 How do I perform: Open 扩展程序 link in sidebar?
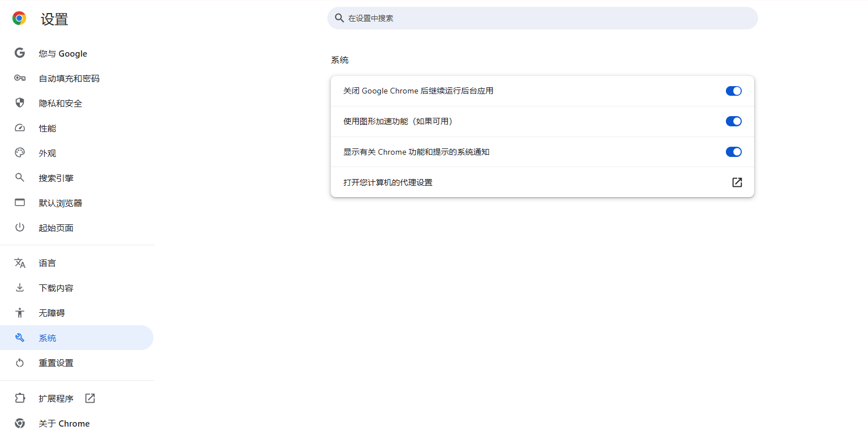click(77, 398)
